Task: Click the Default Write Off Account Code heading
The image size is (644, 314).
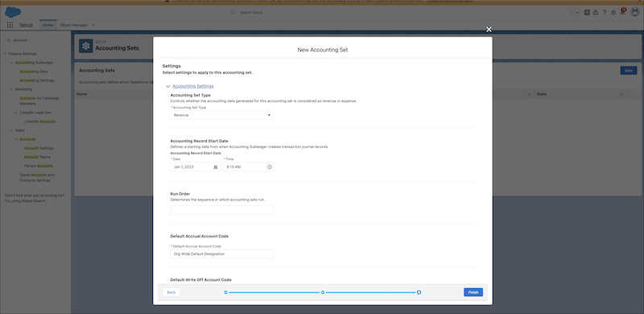Action: click(200, 280)
